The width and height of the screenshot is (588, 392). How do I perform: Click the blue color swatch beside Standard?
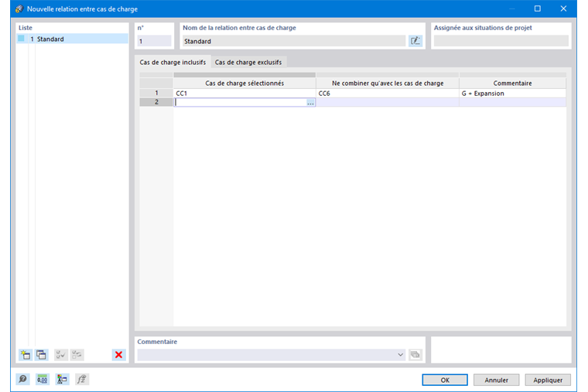pyautogui.click(x=22, y=38)
